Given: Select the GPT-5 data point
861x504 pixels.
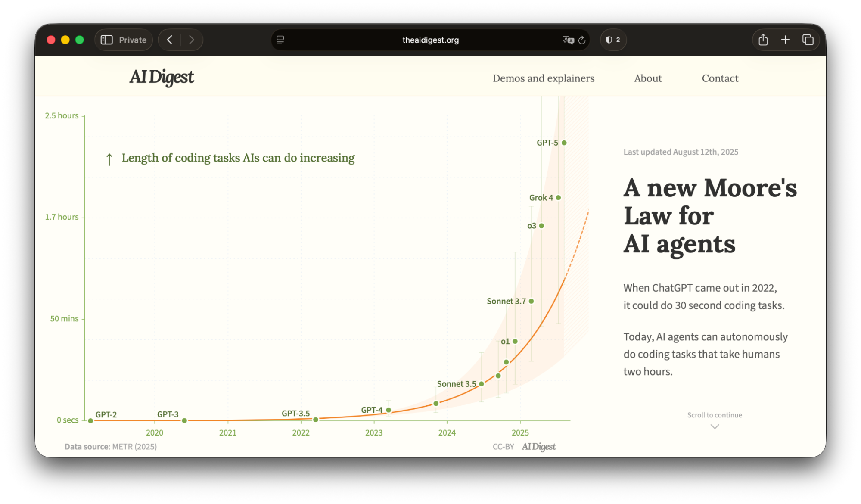Looking at the screenshot, I should (564, 143).
